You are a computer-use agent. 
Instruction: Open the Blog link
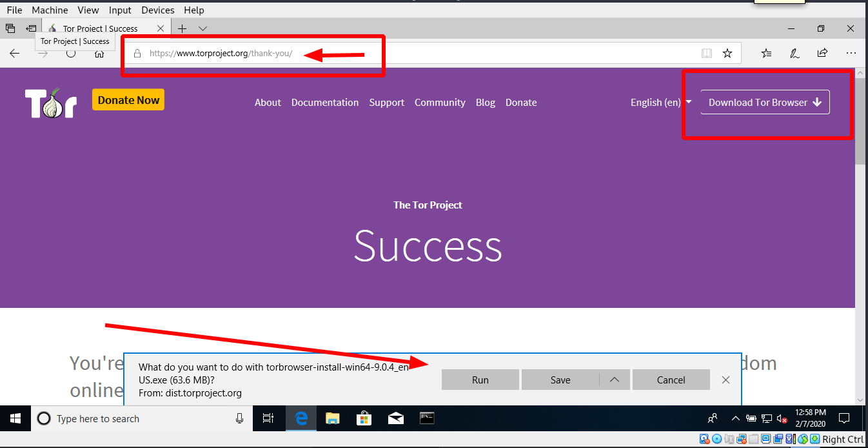[x=486, y=103]
